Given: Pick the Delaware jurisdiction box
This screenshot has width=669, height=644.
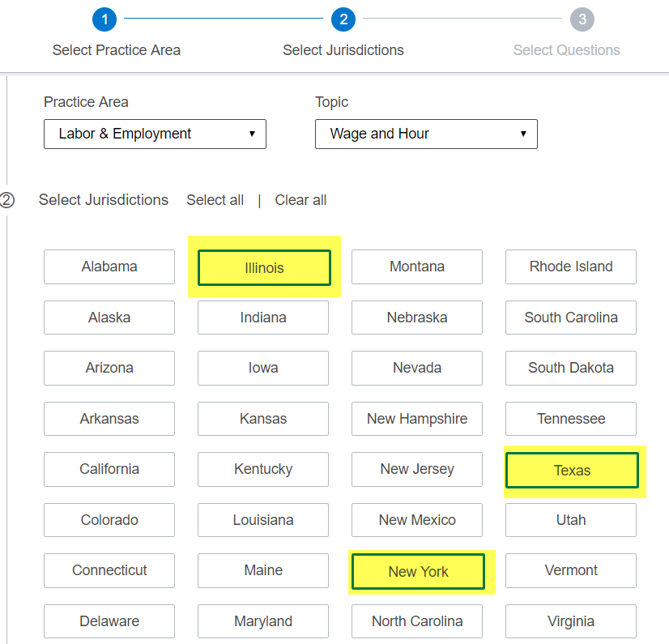Looking at the screenshot, I should (x=109, y=621).
